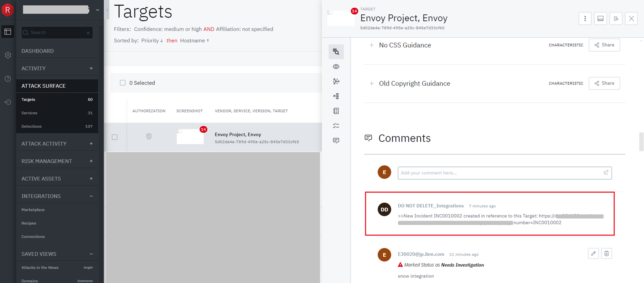
Task: Click the eye visibility icon in target rail
Action: (x=336, y=66)
